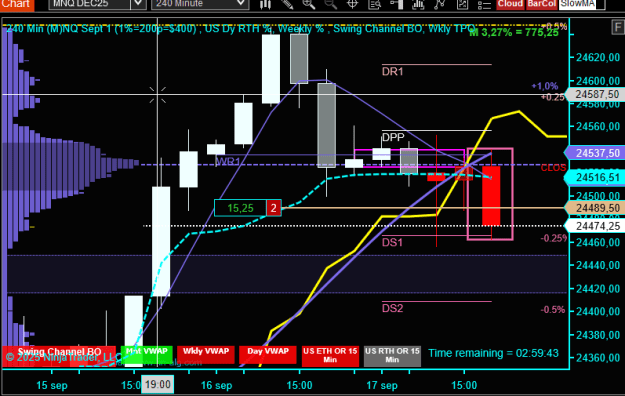This screenshot has width=625, height=396.
Task: Open the indicators icon
Action: pos(418,4)
